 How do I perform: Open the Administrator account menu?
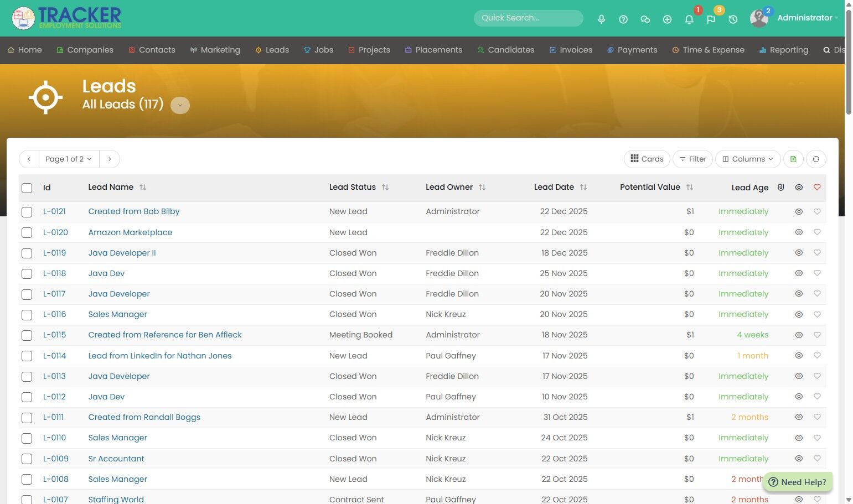pyautogui.click(x=808, y=18)
